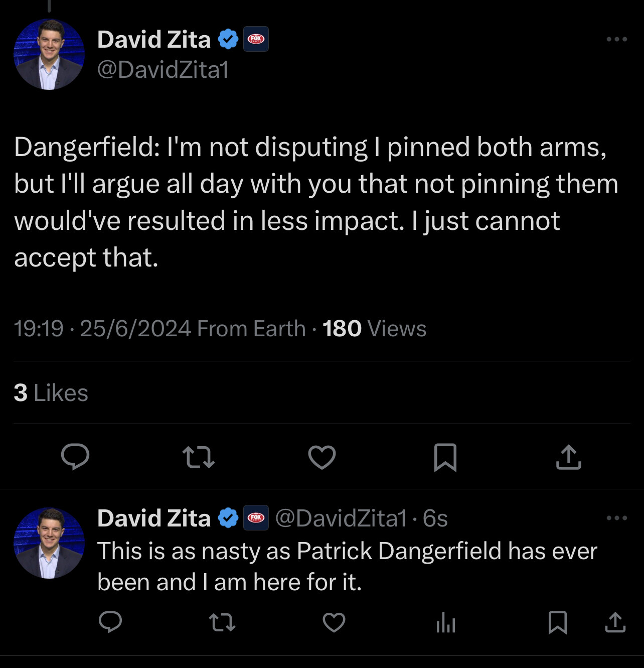Screen dimensions: 644x668
Task: Open the 180 Views count
Action: click(x=374, y=329)
